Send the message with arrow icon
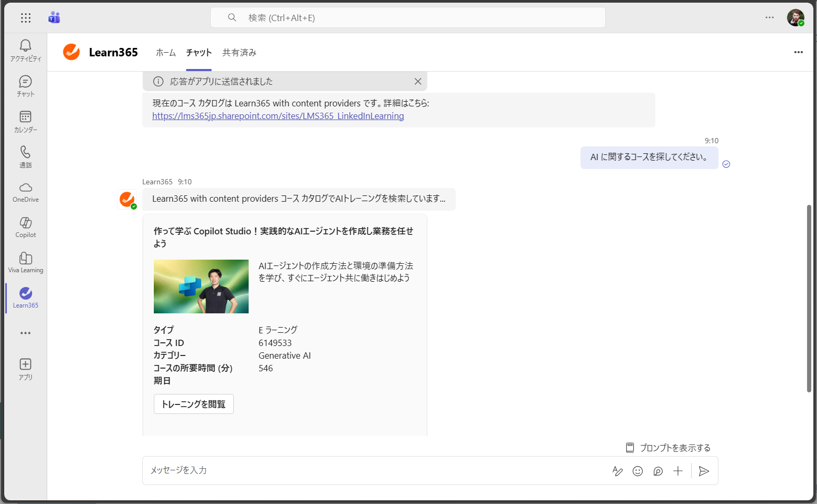The width and height of the screenshot is (817, 504). pyautogui.click(x=704, y=471)
